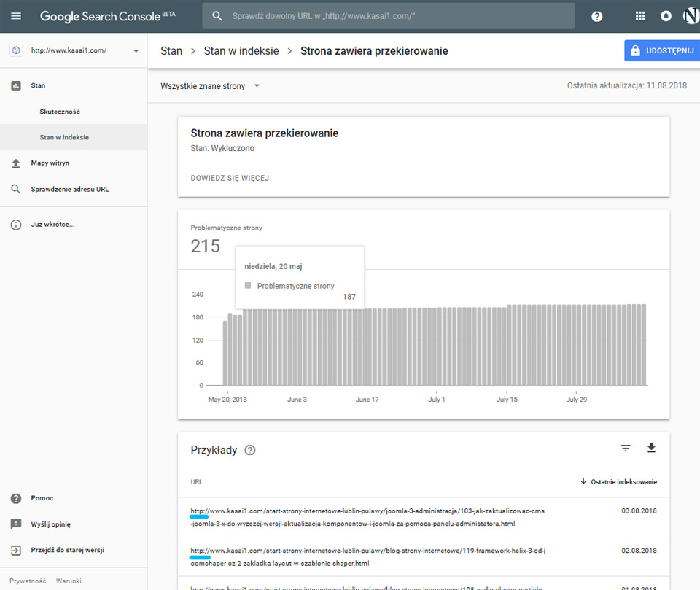Screen dimensions: 700x590
Task: Expand the property selector dropdown arrow
Action: (136, 51)
